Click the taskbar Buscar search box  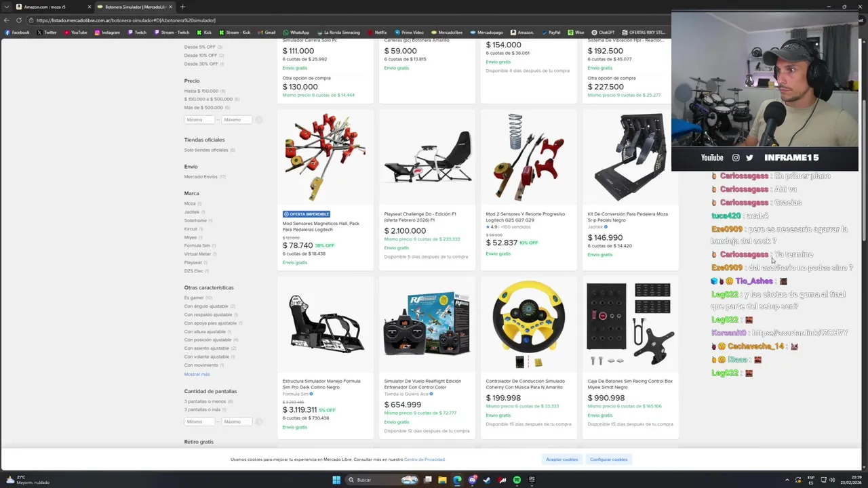(381, 480)
